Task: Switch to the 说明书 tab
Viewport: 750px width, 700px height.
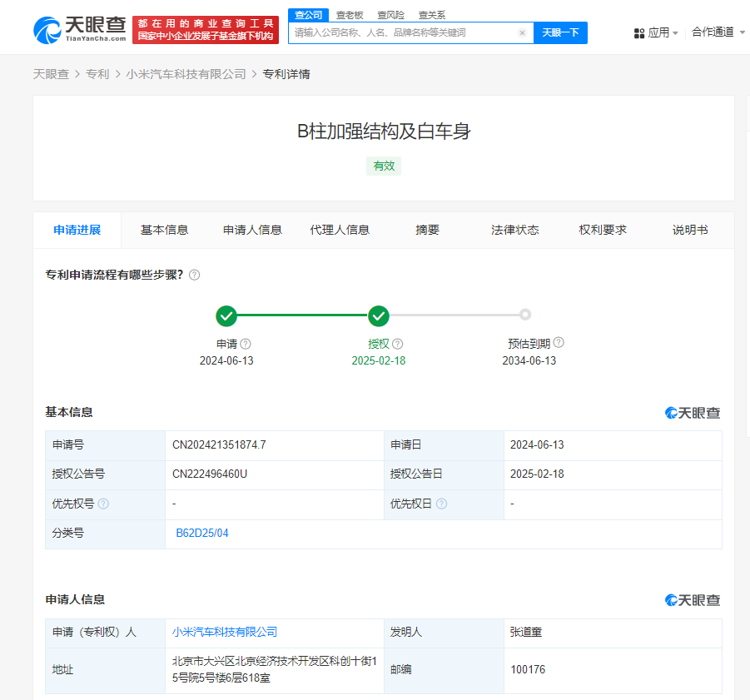Action: (x=690, y=230)
